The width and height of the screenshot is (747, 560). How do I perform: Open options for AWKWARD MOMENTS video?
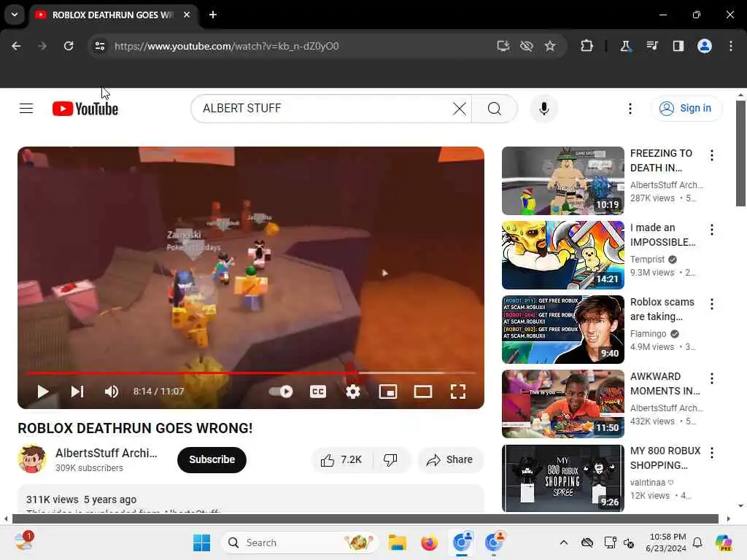pos(712,378)
